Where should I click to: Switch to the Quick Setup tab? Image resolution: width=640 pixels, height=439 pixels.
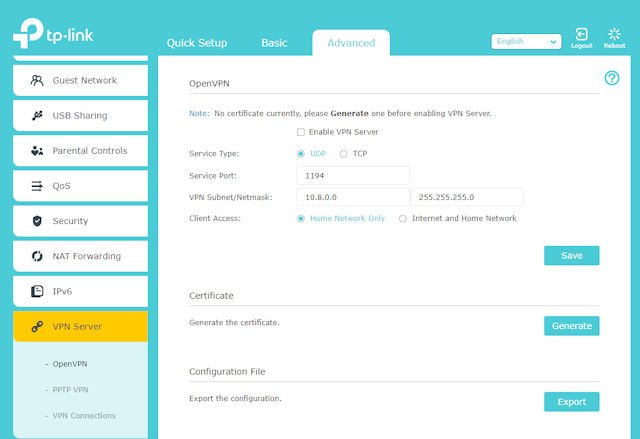click(197, 43)
